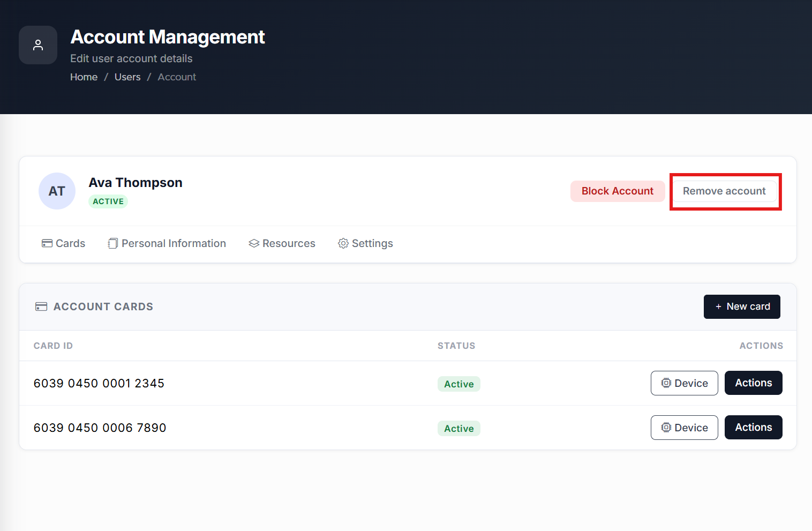Image resolution: width=812 pixels, height=531 pixels.
Task: Click Active status of card ending 7890
Action: (459, 429)
